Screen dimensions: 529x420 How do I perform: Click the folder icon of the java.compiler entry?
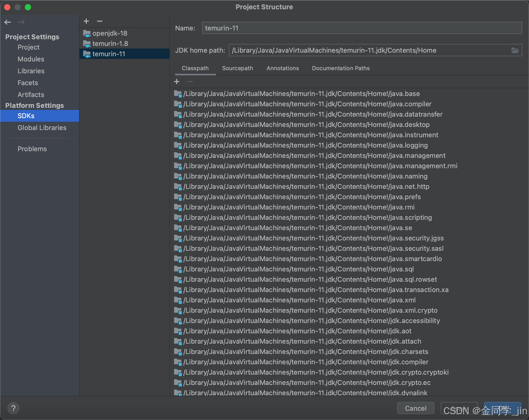pyautogui.click(x=178, y=104)
